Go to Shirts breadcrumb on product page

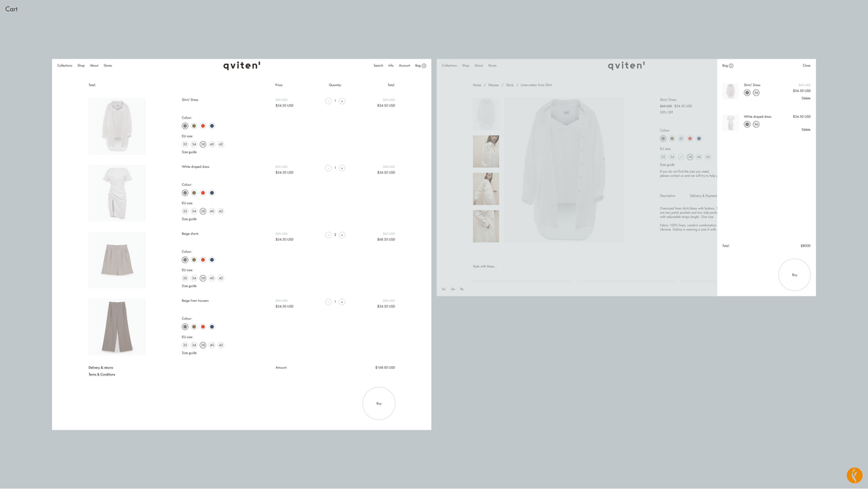[510, 85]
